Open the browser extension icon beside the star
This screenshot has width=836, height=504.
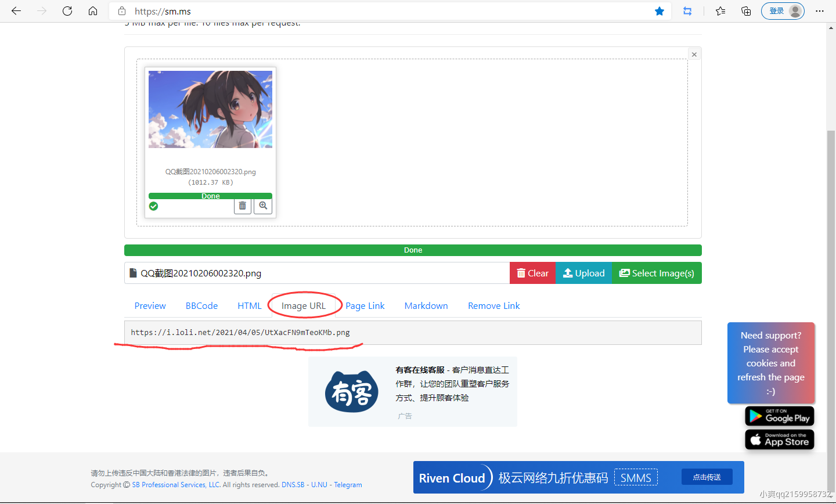pos(687,11)
